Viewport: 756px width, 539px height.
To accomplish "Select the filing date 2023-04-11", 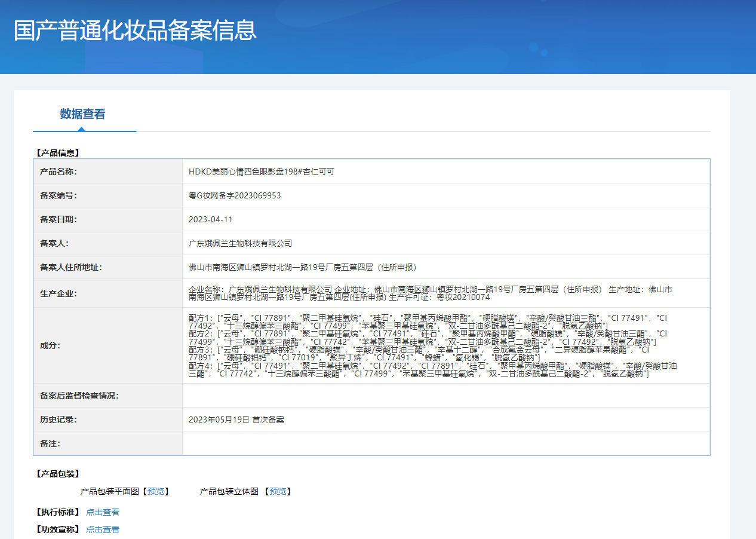I will click(211, 219).
